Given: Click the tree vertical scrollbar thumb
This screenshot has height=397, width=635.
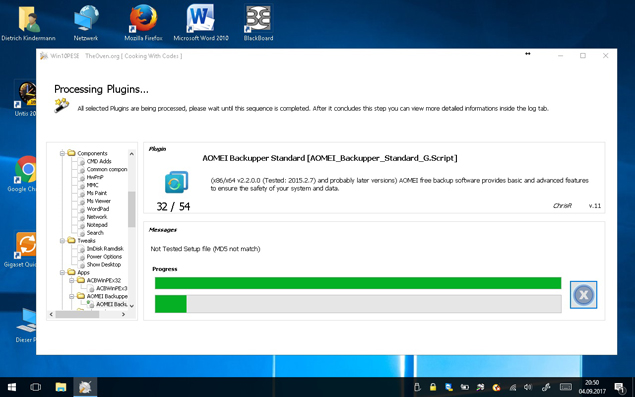Looking at the screenshot, I should tap(132, 209).
